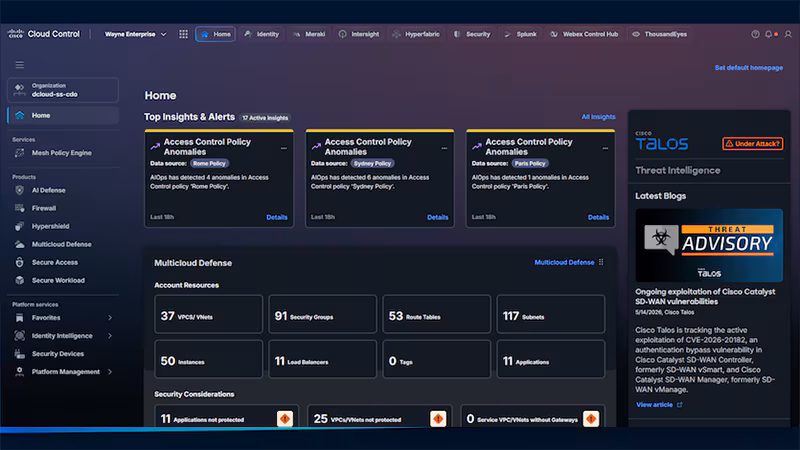
Task: Click the Identity Intelligence icon
Action: click(x=19, y=336)
